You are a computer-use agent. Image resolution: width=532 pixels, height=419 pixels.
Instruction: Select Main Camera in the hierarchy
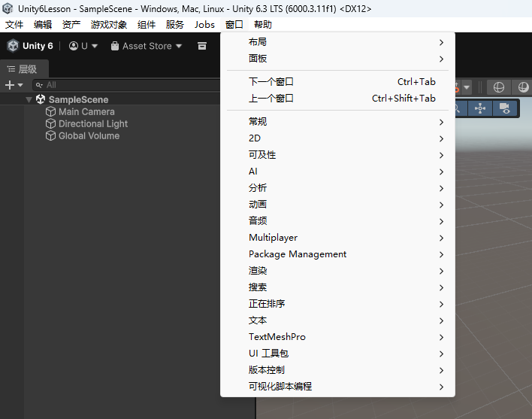point(86,112)
